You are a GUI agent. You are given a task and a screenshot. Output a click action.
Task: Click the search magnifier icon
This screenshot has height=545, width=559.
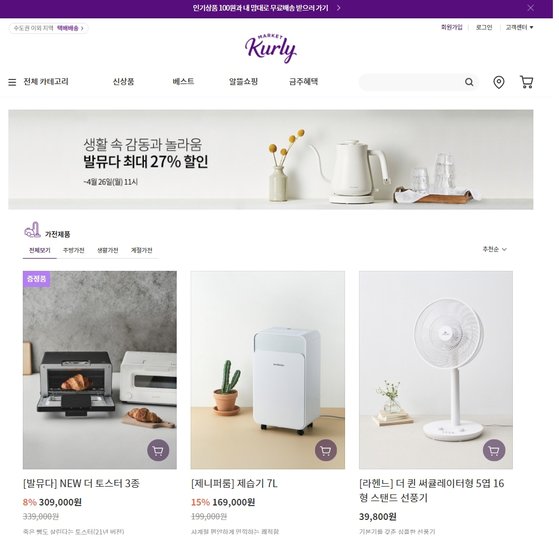(469, 82)
